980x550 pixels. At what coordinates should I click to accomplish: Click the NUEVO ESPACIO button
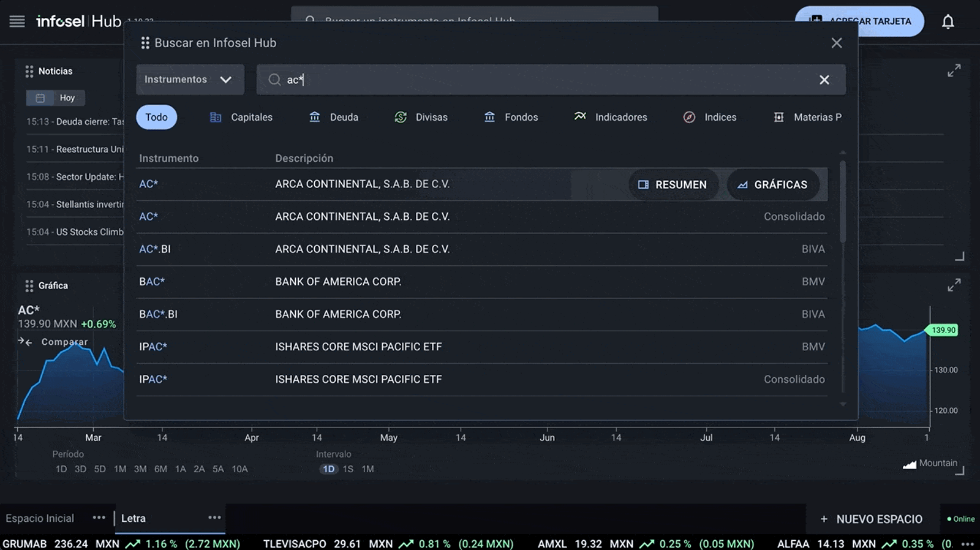871,519
